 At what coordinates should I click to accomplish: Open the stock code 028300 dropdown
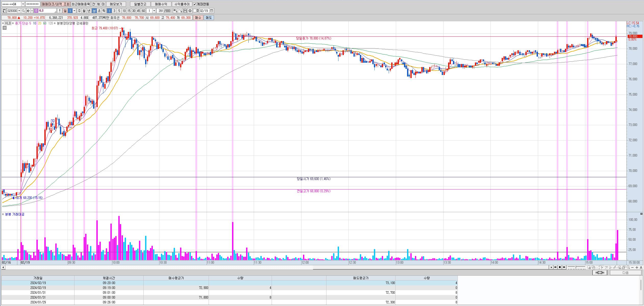(19, 11)
